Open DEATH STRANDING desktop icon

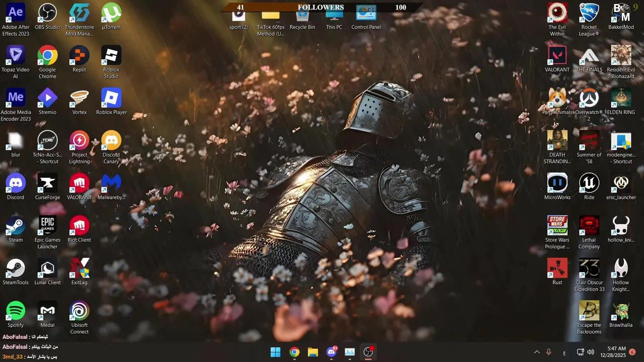(557, 148)
